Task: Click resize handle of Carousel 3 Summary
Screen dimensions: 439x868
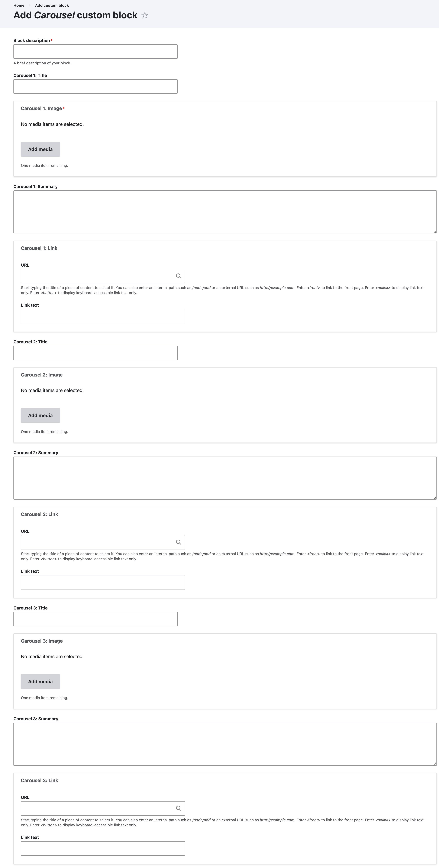Action: pyautogui.click(x=435, y=764)
